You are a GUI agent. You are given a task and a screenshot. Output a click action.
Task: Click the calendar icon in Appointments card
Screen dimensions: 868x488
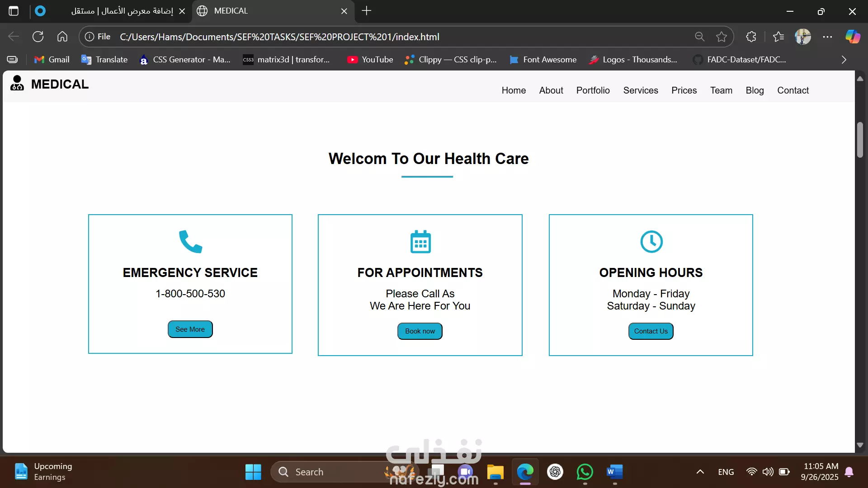(x=420, y=242)
